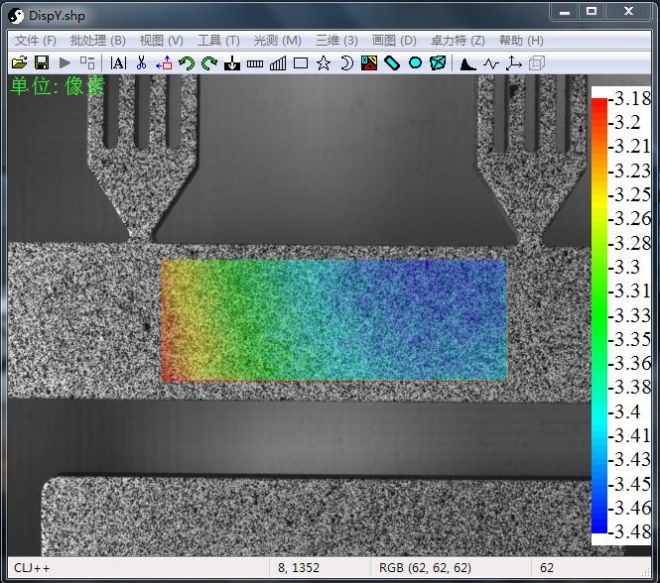Image resolution: width=660 pixels, height=583 pixels.
Task: Click the red top of color scale bar
Action: (599, 104)
